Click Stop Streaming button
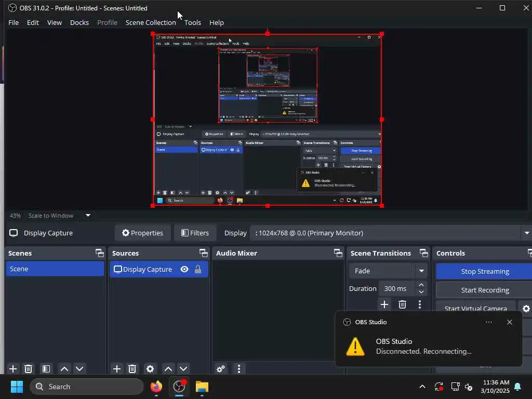532x399 pixels. pyautogui.click(x=485, y=271)
